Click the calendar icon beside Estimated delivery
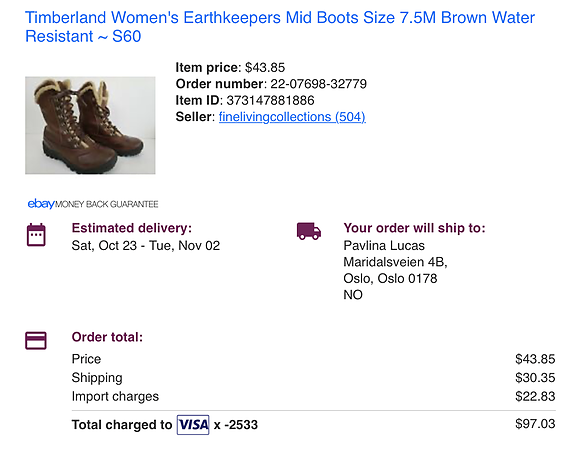The height and width of the screenshot is (456, 575). (x=36, y=235)
